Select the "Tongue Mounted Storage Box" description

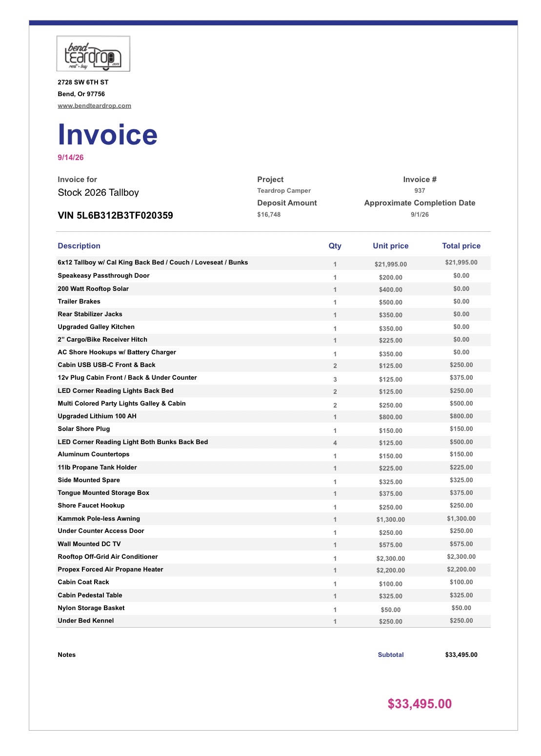pyautogui.click(x=103, y=492)
